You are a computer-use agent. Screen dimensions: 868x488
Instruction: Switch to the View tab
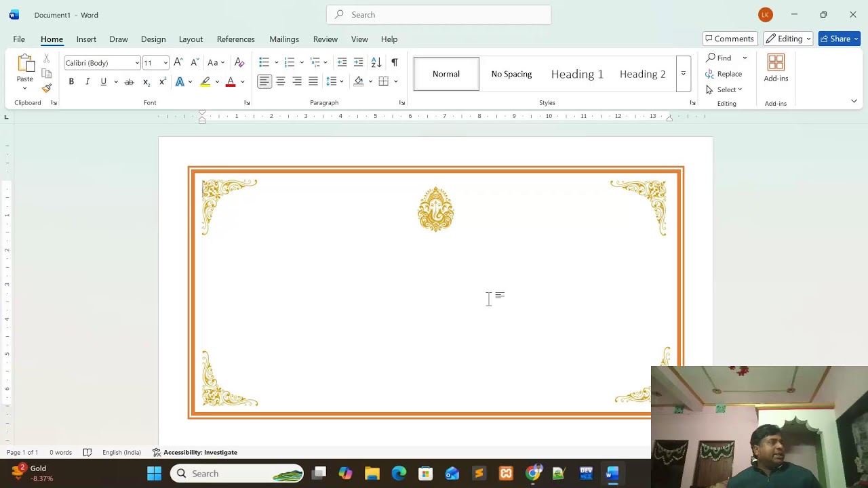359,39
